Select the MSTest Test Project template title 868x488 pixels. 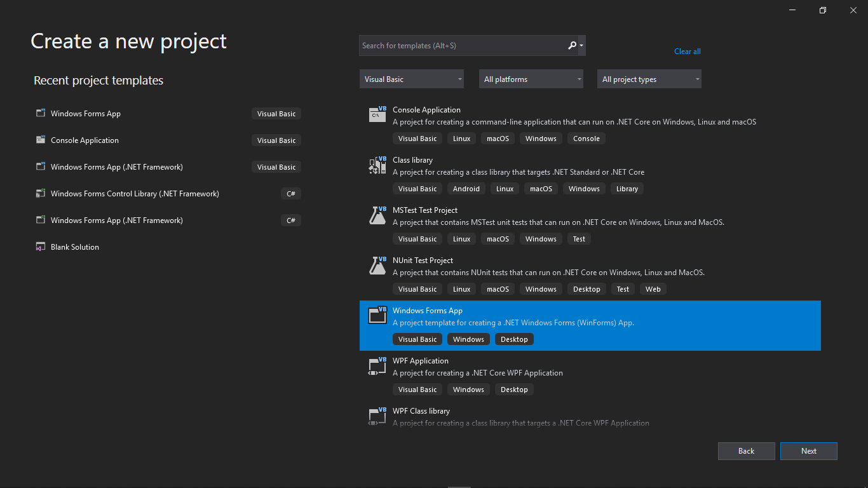pos(425,210)
